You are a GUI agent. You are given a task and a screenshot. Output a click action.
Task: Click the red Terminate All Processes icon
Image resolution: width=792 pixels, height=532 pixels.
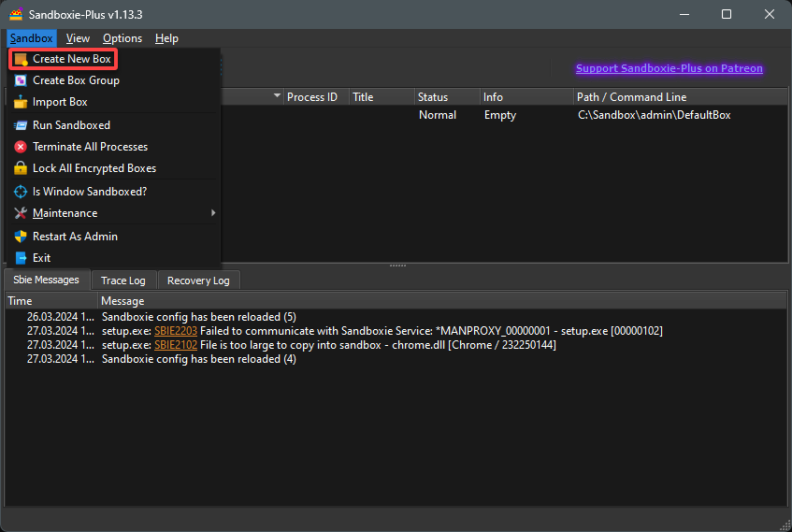click(21, 147)
